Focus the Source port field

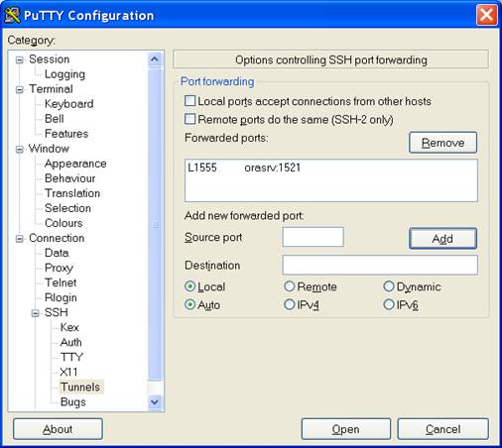(313, 237)
